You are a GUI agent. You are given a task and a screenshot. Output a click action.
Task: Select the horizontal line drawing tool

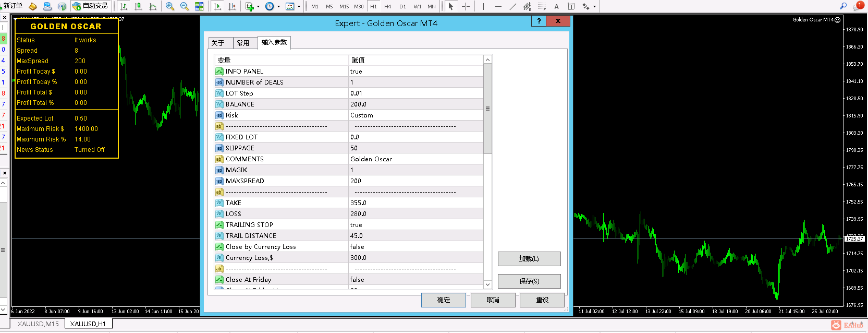[x=498, y=6]
